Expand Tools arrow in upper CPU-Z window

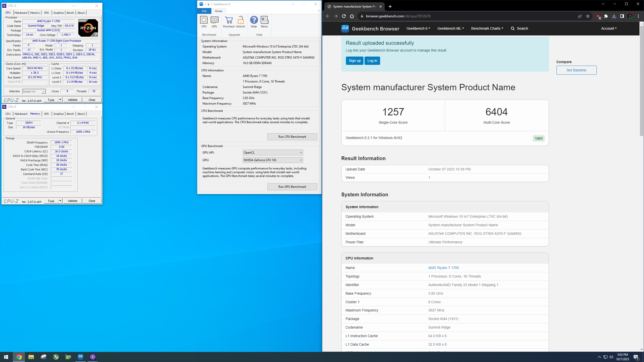click(x=60, y=100)
